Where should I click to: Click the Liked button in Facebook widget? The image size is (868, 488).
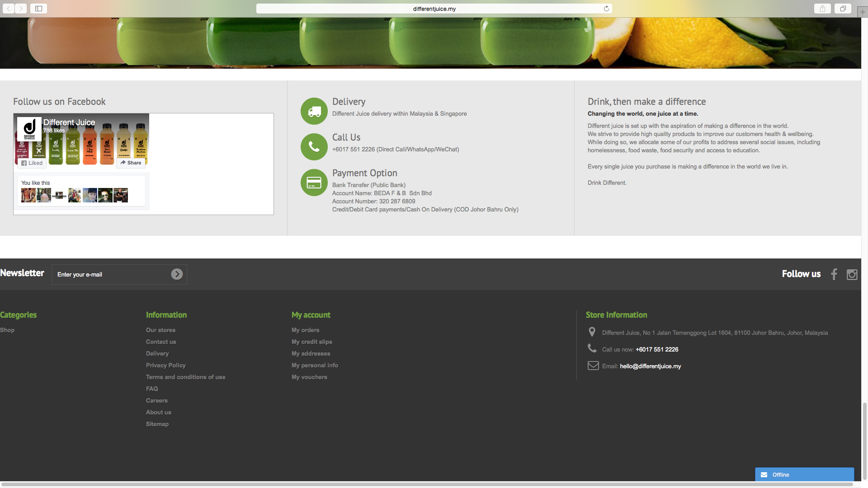click(x=32, y=163)
